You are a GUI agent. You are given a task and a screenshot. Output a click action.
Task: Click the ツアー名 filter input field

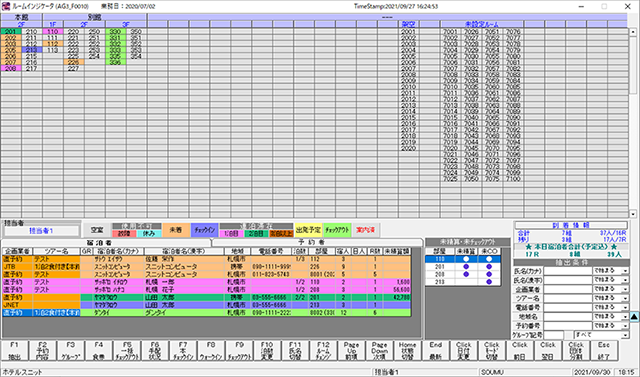pos(567,298)
